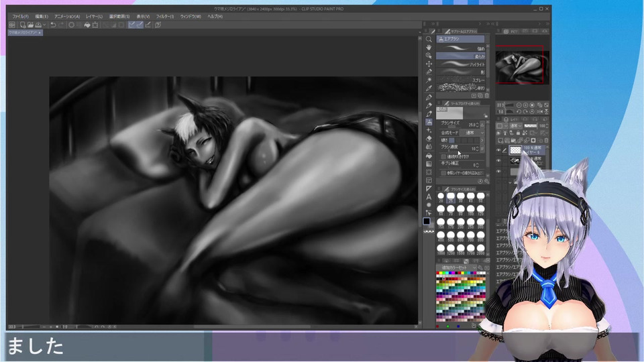Open save icon dropdown arrow in command bar
The width and height of the screenshot is (644, 362).
[44, 25]
